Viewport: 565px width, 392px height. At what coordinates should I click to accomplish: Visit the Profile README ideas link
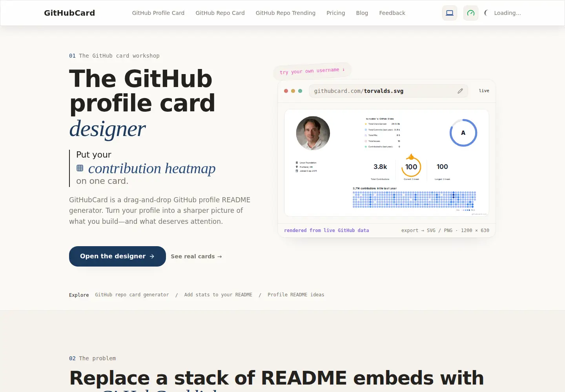coord(296,295)
